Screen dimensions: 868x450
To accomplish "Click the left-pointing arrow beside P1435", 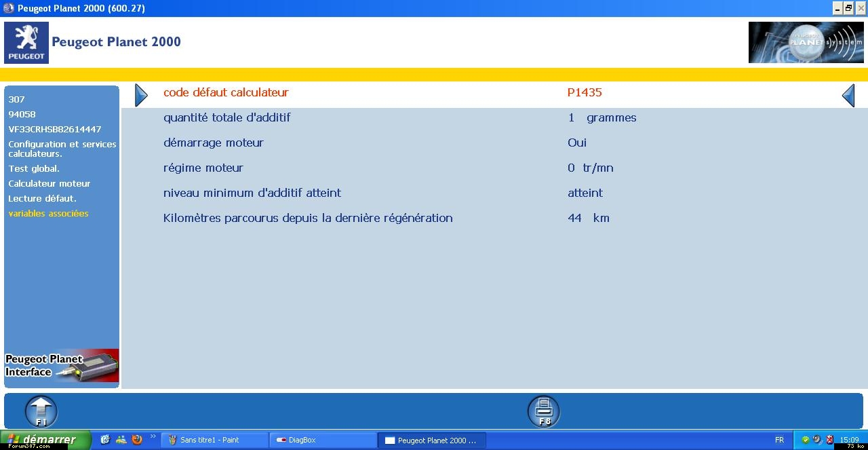I will tap(848, 95).
